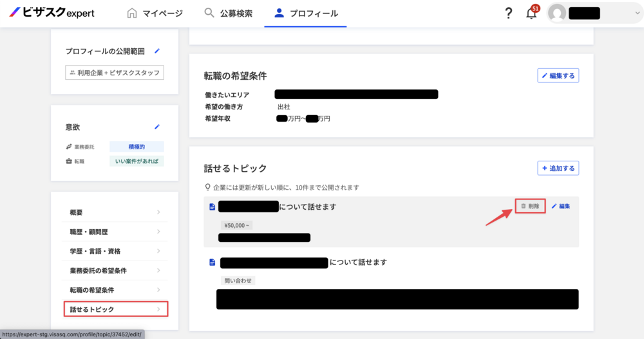Click the 希望年収 label

coord(218,118)
